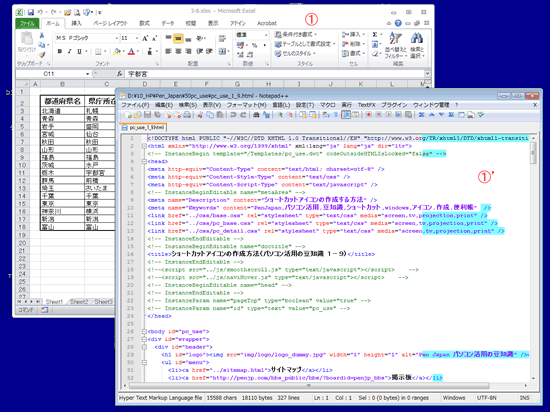Click the Excel Format Painter brush icon

(42, 55)
